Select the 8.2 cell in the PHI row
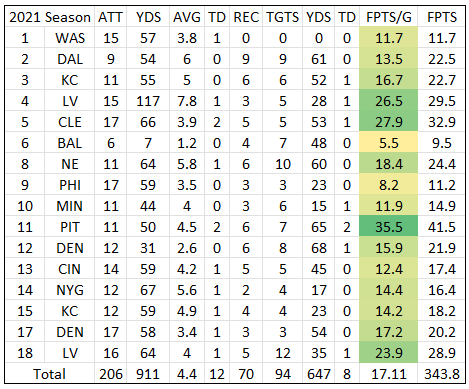This screenshot has width=469, height=389. click(x=388, y=185)
